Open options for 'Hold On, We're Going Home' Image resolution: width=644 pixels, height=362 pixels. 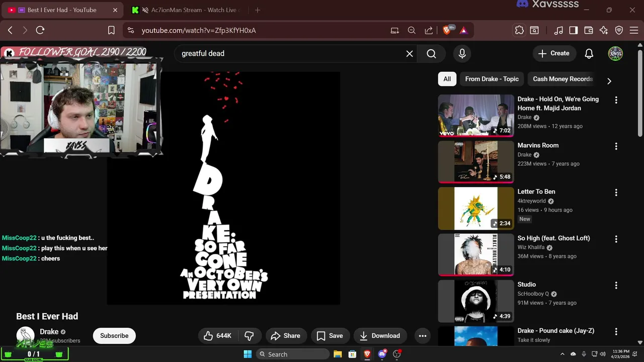pyautogui.click(x=616, y=100)
